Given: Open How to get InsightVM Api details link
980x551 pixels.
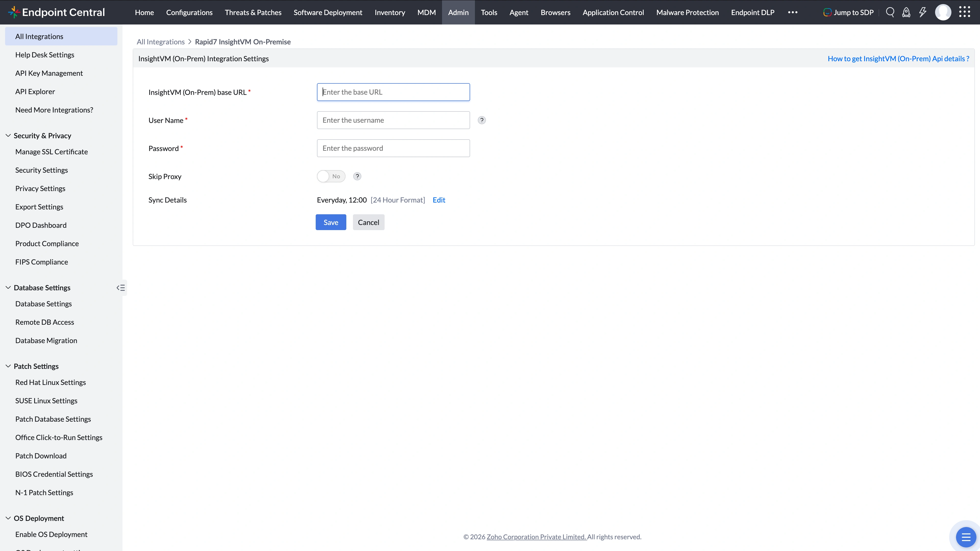Looking at the screenshot, I should 898,59.
